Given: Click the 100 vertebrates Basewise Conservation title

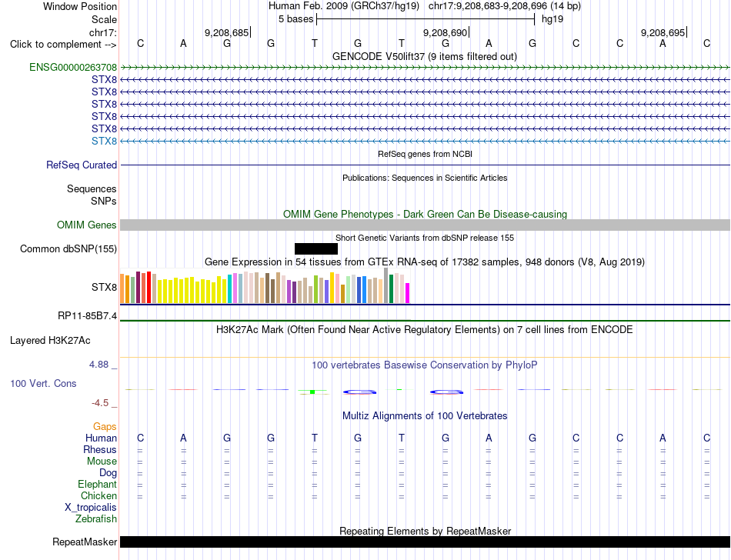Looking at the screenshot, I should [425, 365].
